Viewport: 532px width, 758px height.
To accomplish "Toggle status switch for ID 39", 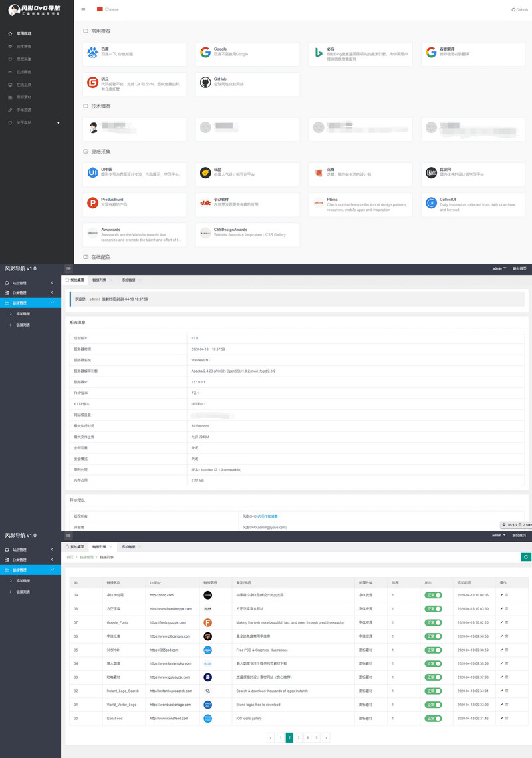I will click(433, 595).
